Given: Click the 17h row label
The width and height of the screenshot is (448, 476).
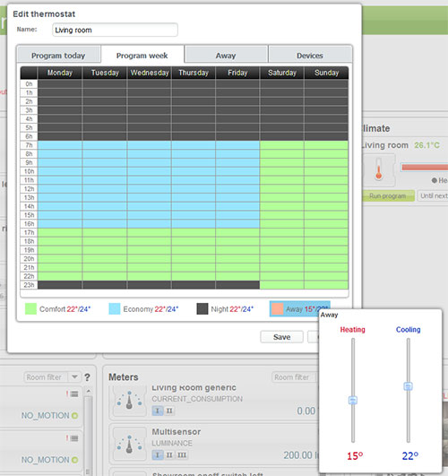Looking at the screenshot, I should click(29, 232).
